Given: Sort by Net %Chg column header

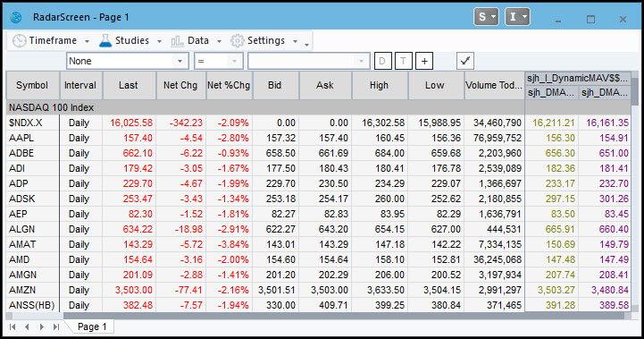Looking at the screenshot, I should [x=229, y=85].
